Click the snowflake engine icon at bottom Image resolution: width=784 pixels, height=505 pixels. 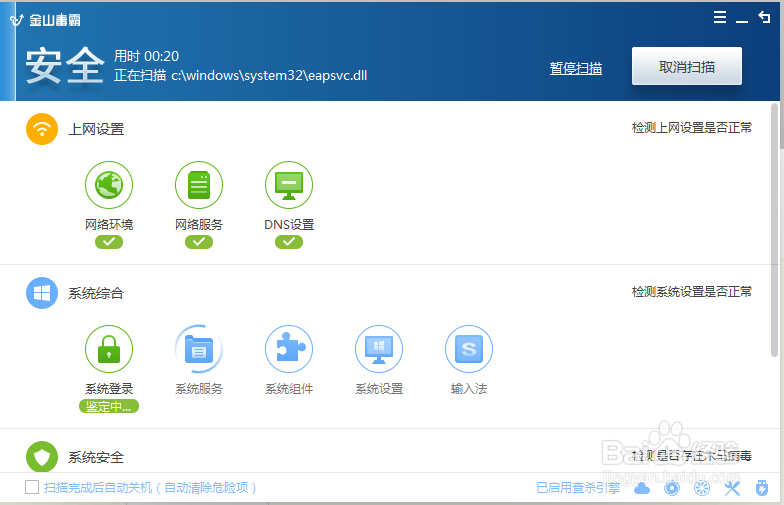pyautogui.click(x=702, y=488)
